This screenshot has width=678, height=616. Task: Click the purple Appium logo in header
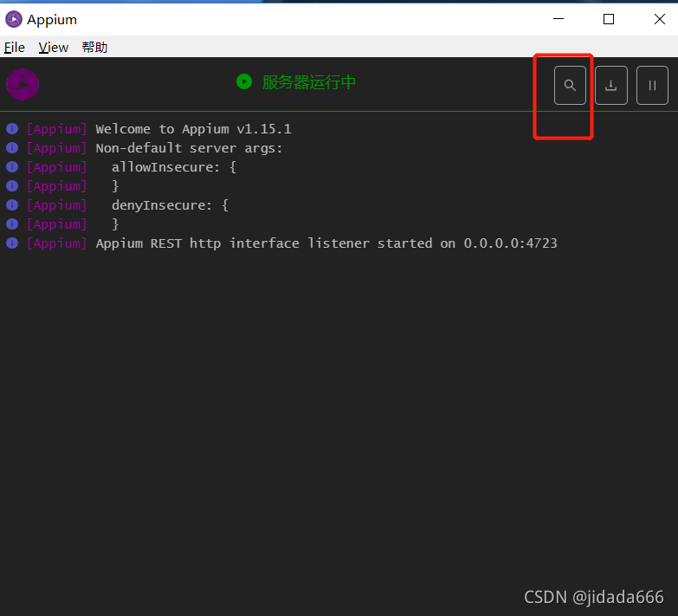pyautogui.click(x=23, y=84)
